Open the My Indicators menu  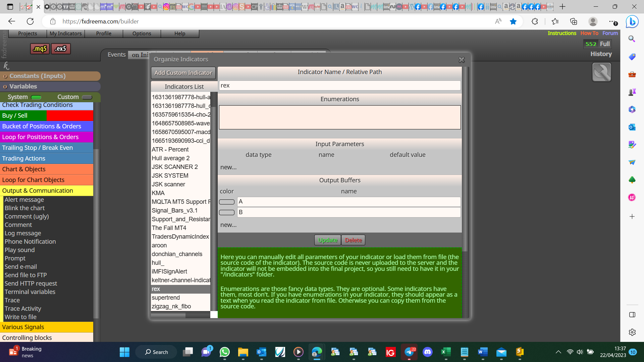[x=66, y=34]
